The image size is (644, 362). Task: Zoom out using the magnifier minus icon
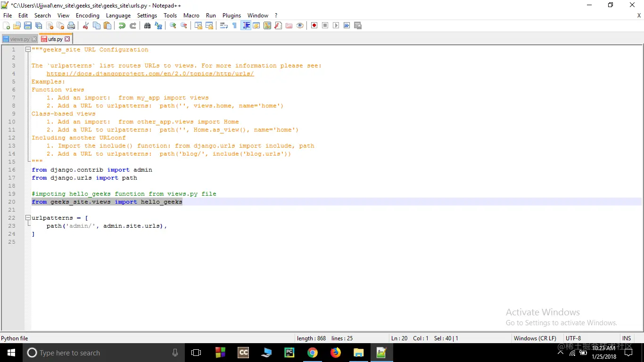184,25
